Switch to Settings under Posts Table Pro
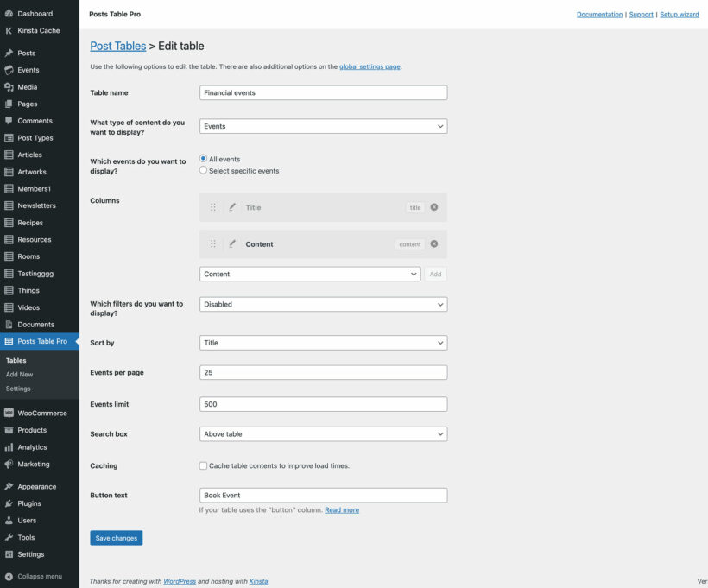Image resolution: width=708 pixels, height=588 pixels. tap(19, 389)
